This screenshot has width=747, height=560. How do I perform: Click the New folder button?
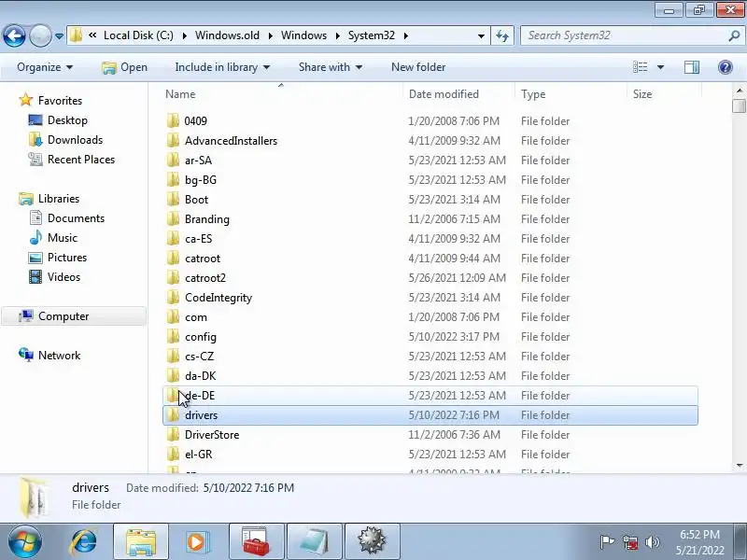click(x=418, y=67)
